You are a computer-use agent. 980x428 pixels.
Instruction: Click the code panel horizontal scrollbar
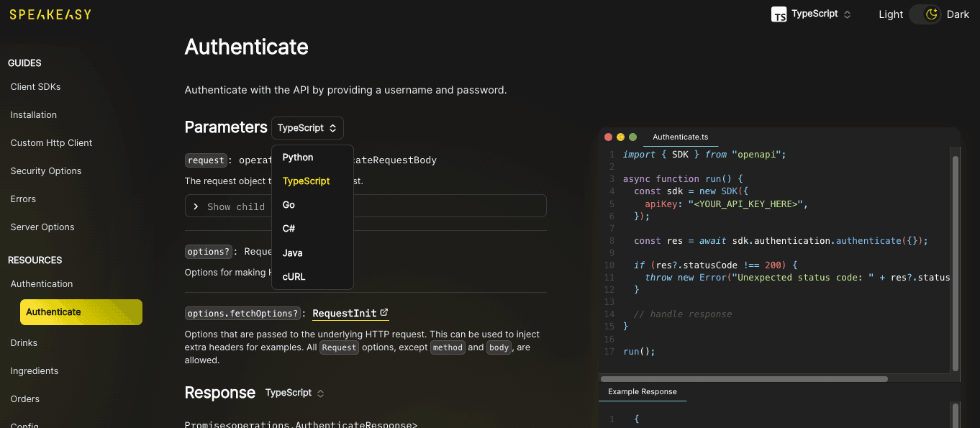pos(744,378)
